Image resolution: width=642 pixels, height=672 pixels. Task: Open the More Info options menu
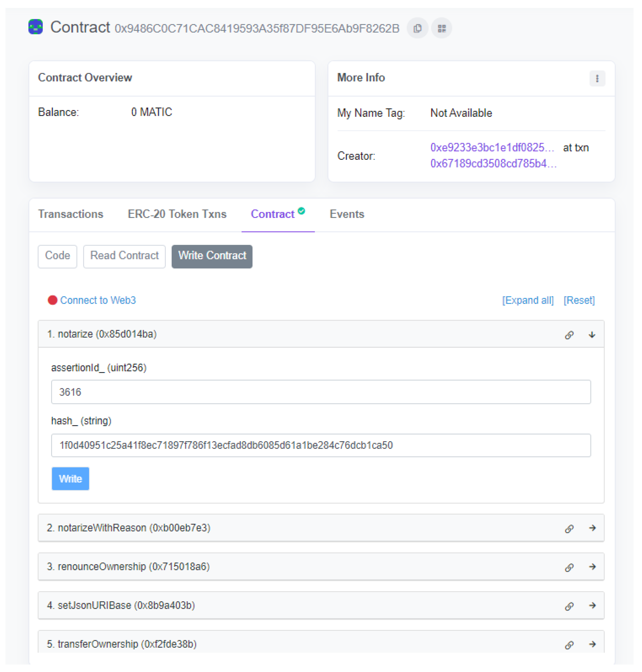point(597,78)
